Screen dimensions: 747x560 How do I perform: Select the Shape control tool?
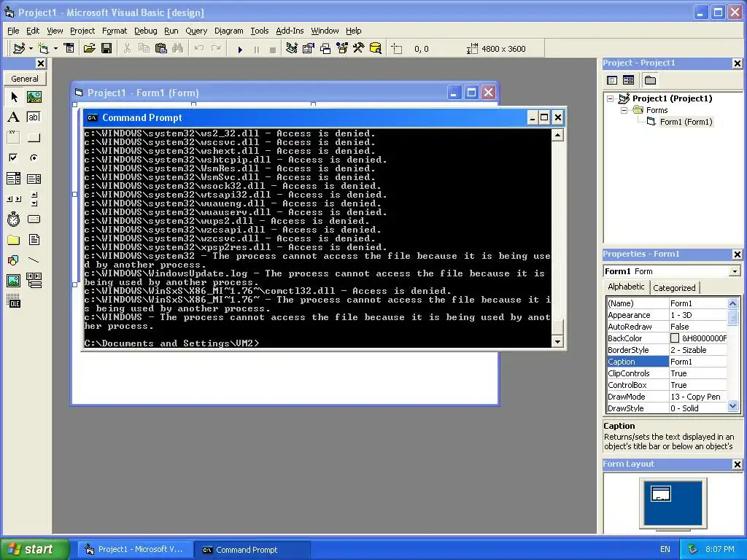point(14,260)
